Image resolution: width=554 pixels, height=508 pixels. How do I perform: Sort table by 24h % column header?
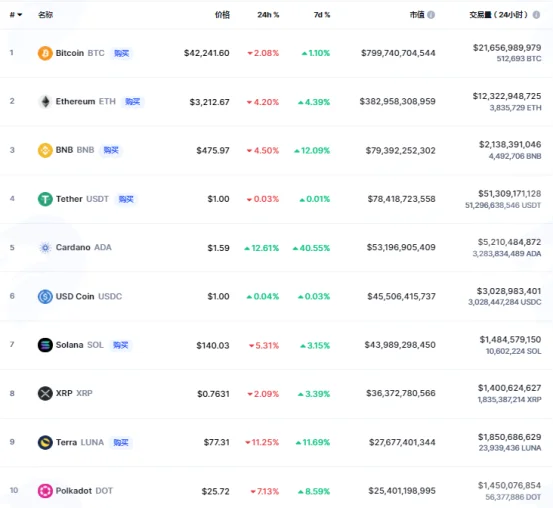[x=268, y=15]
